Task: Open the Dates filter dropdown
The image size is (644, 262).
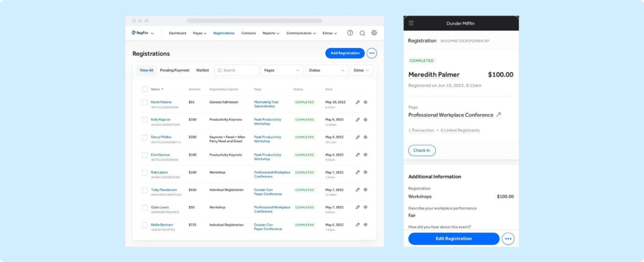Action: [x=361, y=70]
